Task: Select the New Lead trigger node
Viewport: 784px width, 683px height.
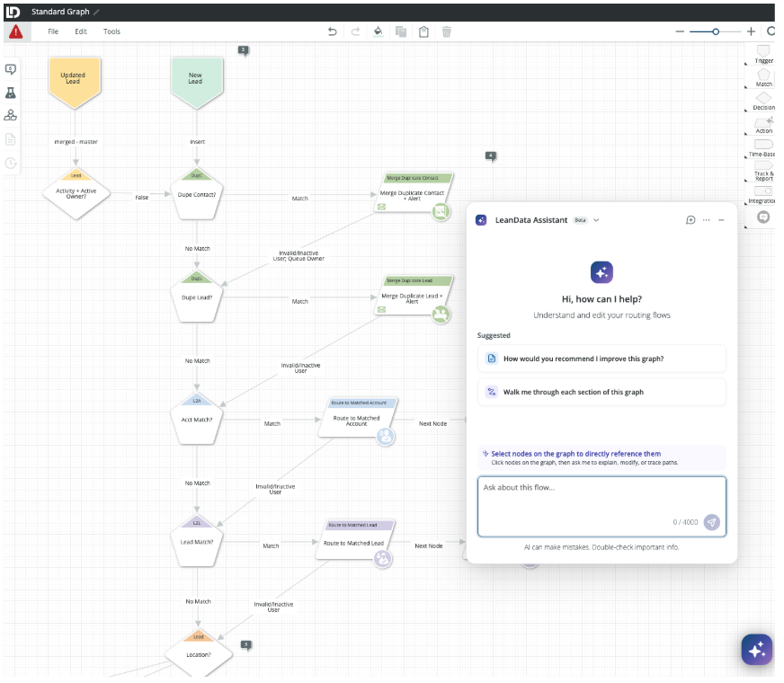Action: 197,83
